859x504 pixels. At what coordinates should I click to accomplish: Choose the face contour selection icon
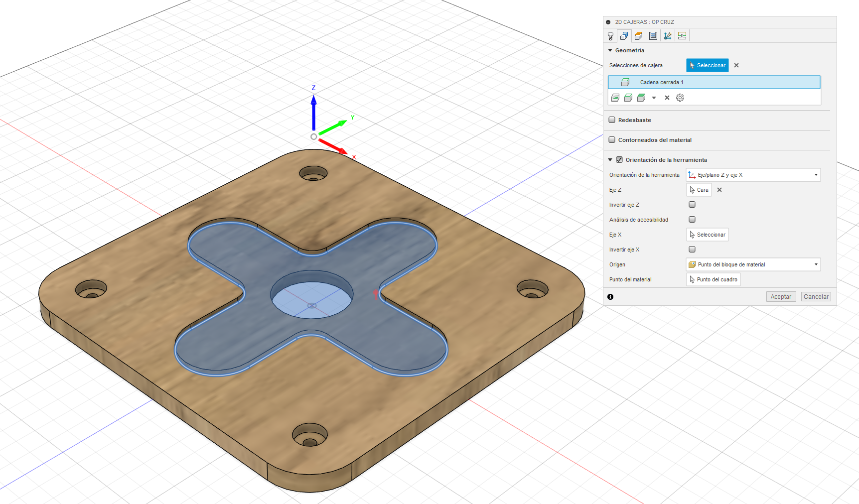point(616,98)
